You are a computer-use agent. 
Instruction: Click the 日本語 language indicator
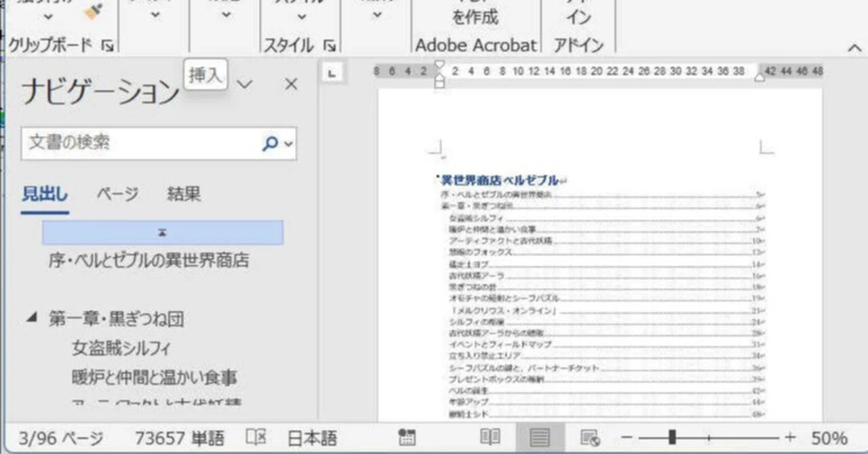312,438
